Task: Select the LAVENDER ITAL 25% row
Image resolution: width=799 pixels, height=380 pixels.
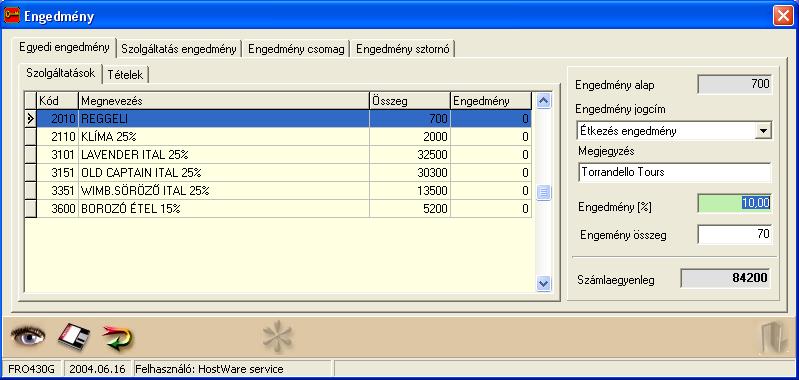Action: pyautogui.click(x=278, y=155)
